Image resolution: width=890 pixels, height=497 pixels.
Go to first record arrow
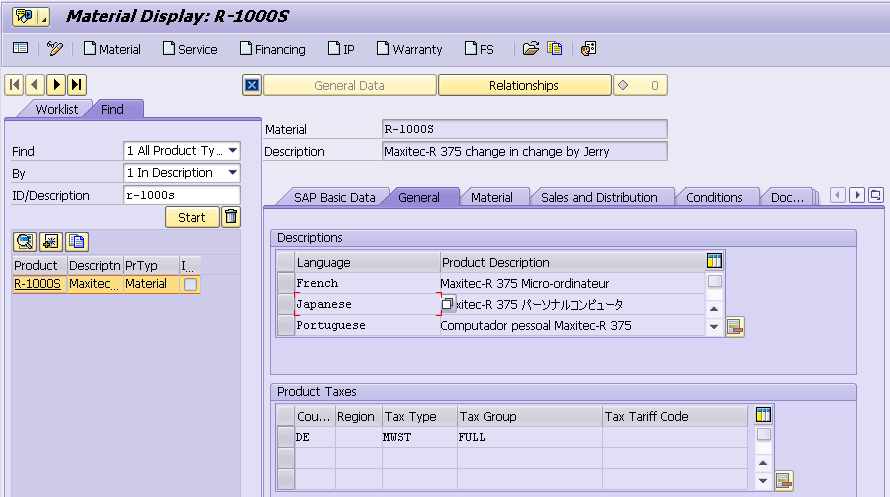click(14, 85)
